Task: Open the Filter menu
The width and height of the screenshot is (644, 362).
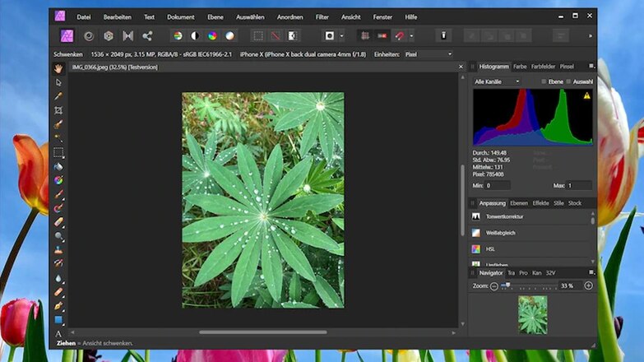Action: coord(322,16)
